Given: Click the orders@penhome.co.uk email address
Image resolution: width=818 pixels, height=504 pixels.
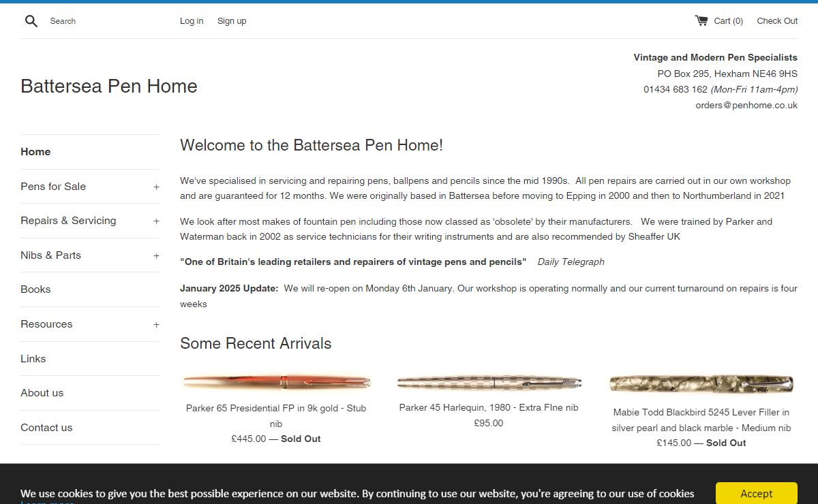Looking at the screenshot, I should 746,105.
